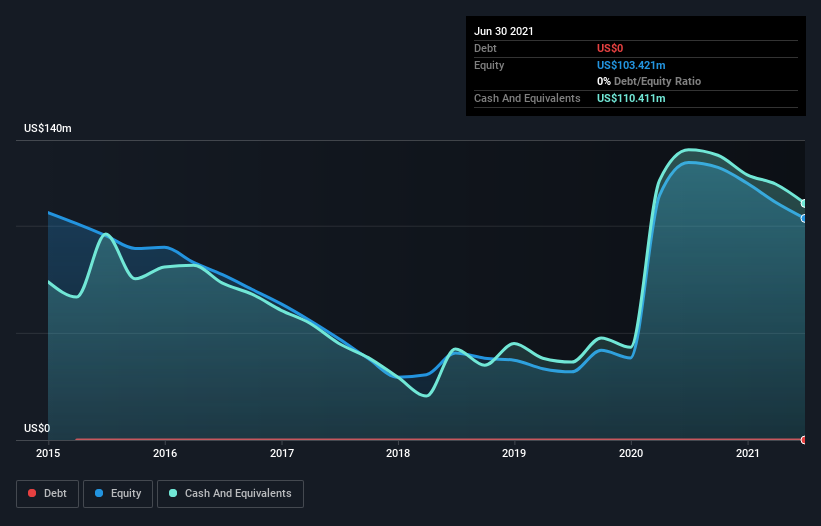Image resolution: width=821 pixels, height=526 pixels.
Task: Click the 2017 x-axis label
Action: pos(282,453)
